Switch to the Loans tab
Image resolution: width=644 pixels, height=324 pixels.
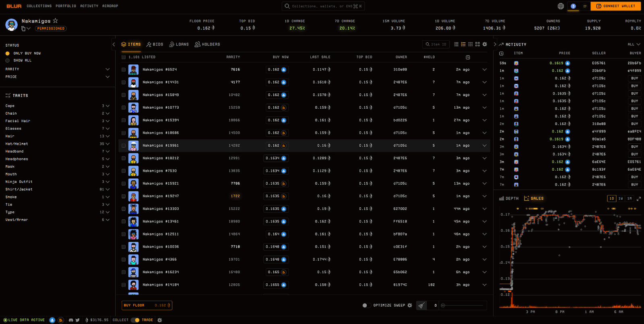[179, 44]
